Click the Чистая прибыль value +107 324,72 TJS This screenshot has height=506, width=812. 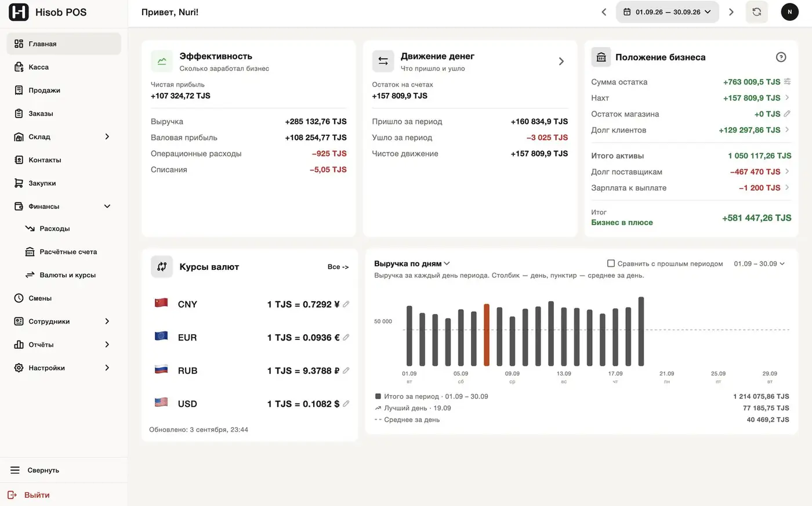[180, 96]
